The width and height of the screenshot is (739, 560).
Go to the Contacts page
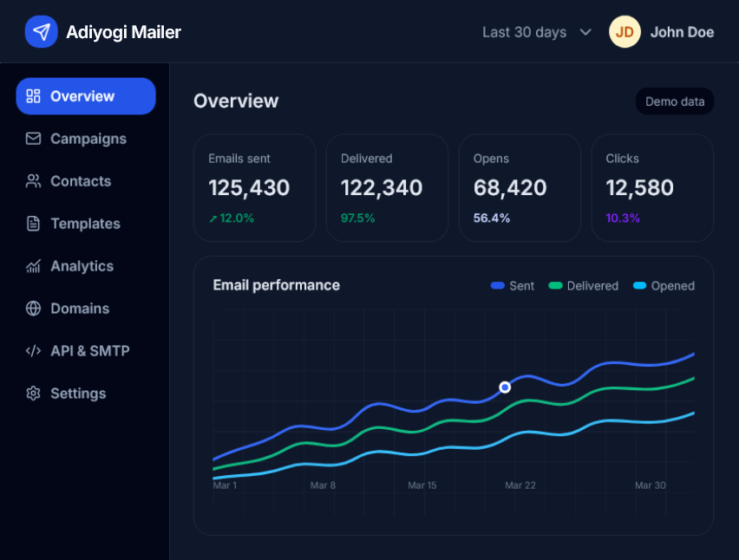[x=86, y=181]
